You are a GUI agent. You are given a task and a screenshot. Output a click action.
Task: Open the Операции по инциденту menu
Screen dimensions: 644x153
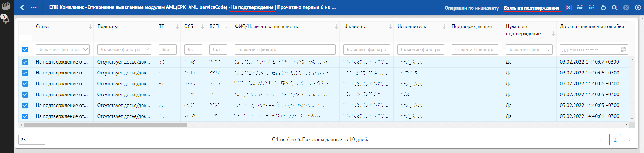(x=471, y=8)
